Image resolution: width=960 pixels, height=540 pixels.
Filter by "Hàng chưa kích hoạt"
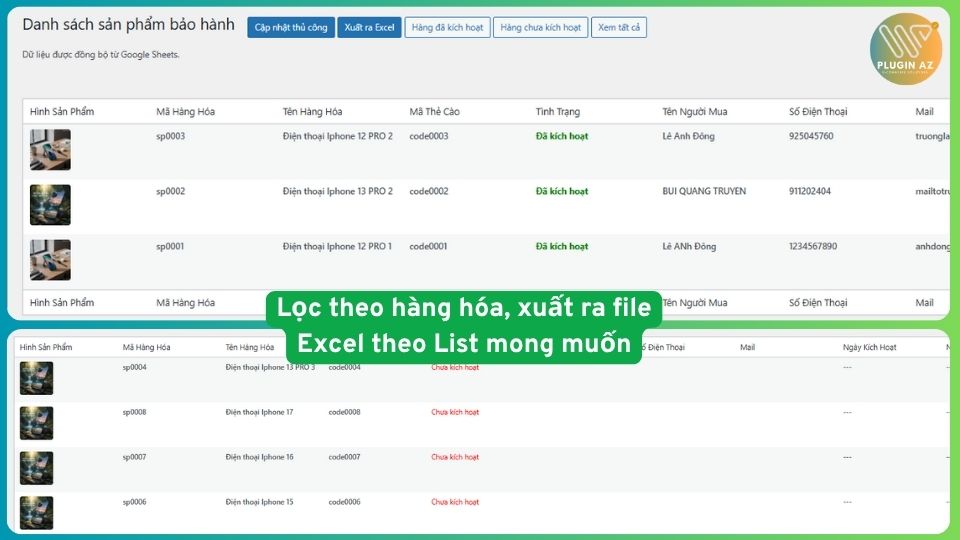pos(540,28)
